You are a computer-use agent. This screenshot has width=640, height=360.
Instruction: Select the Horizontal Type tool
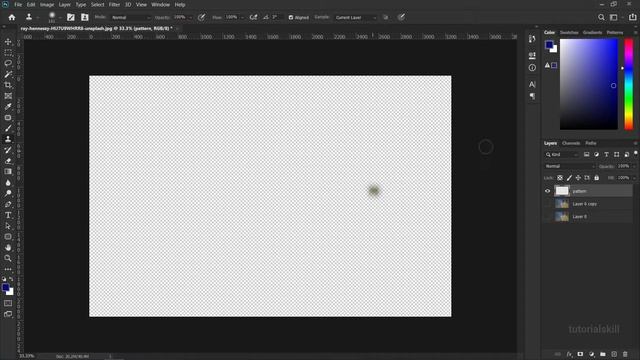pyautogui.click(x=8, y=215)
